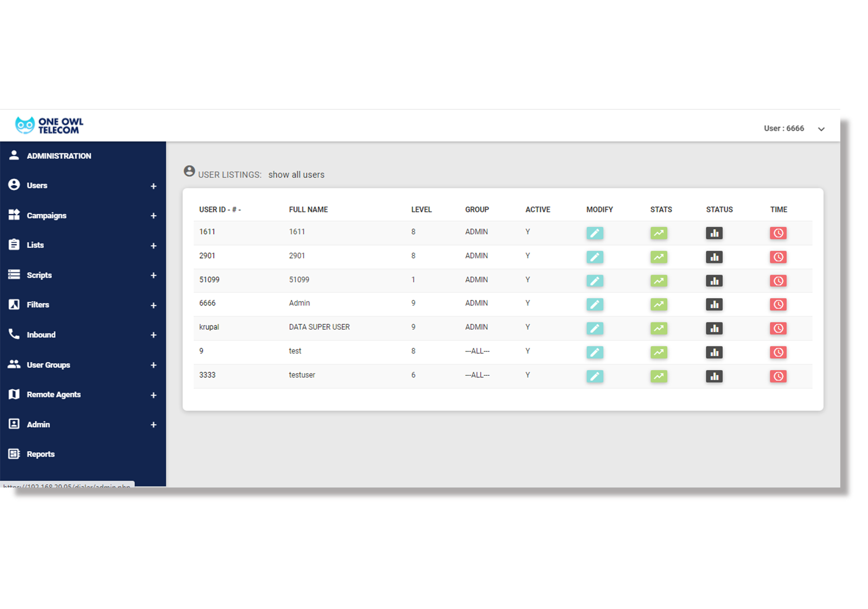Click user ID 51099 cell
Viewport: 868px width, 609px height.
click(209, 280)
